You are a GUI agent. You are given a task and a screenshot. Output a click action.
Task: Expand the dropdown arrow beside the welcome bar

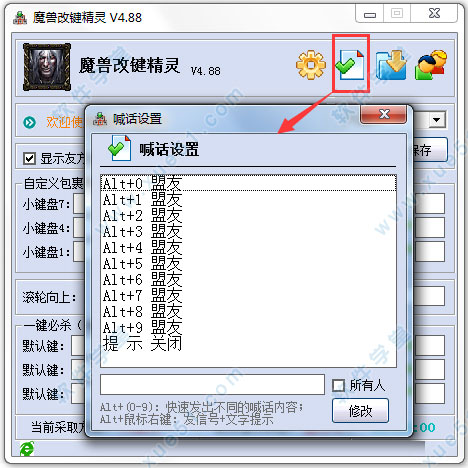coord(437,119)
